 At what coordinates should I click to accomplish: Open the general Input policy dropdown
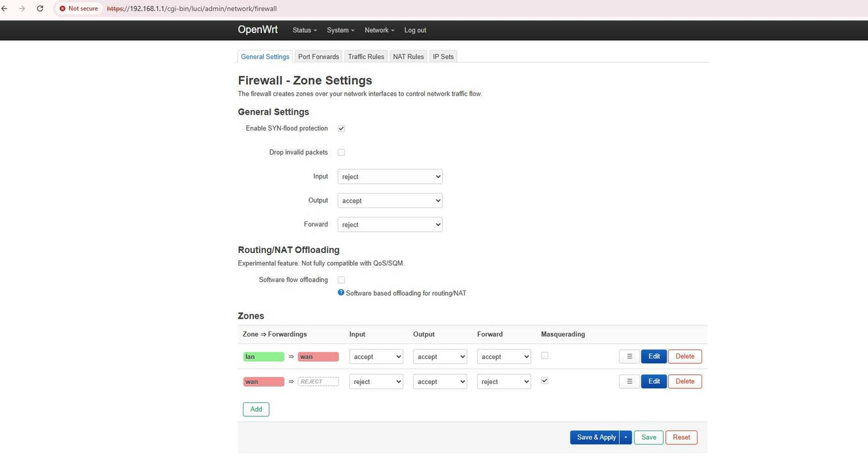click(x=390, y=176)
